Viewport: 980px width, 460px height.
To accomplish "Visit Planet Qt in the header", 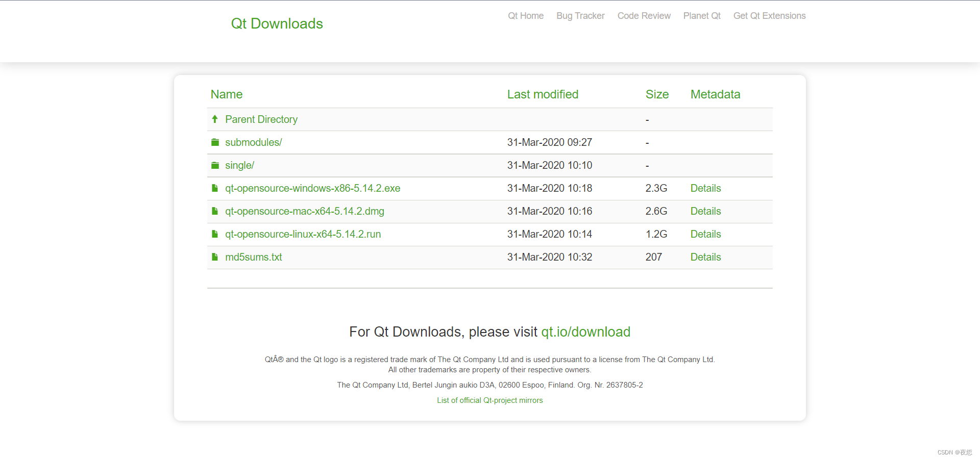I will pos(702,16).
